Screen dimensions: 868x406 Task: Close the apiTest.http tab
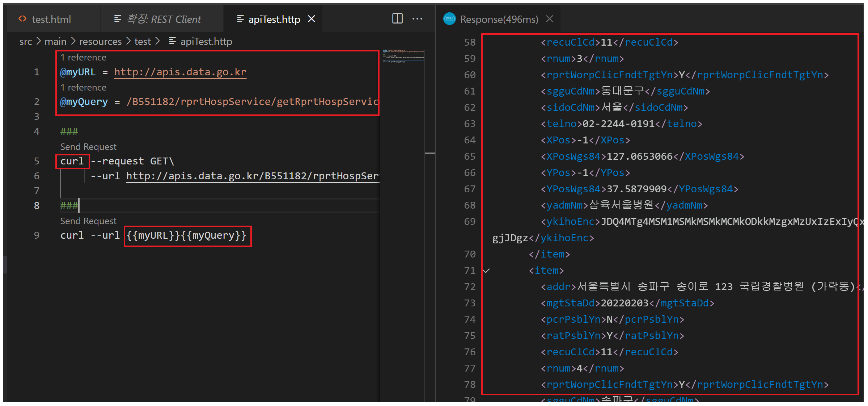tap(312, 19)
